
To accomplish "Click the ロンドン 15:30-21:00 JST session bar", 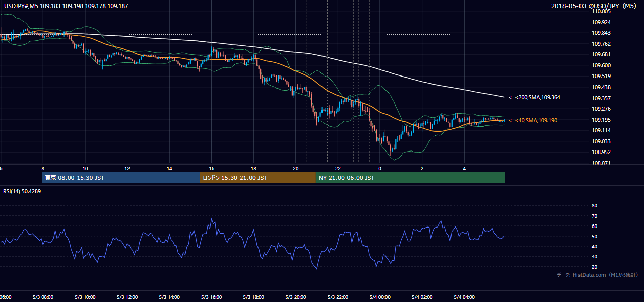I will (x=258, y=178).
